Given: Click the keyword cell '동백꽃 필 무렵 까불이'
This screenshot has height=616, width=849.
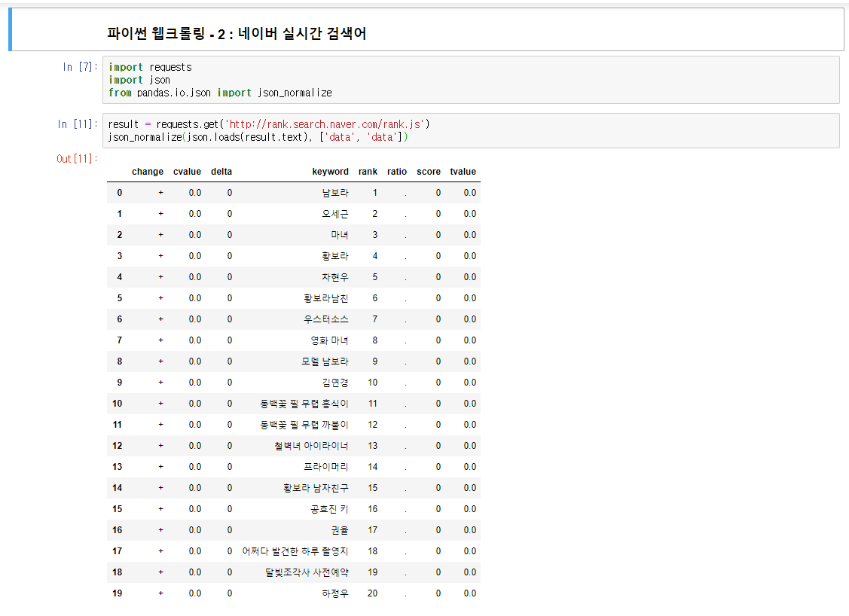Looking at the screenshot, I should (x=304, y=425).
